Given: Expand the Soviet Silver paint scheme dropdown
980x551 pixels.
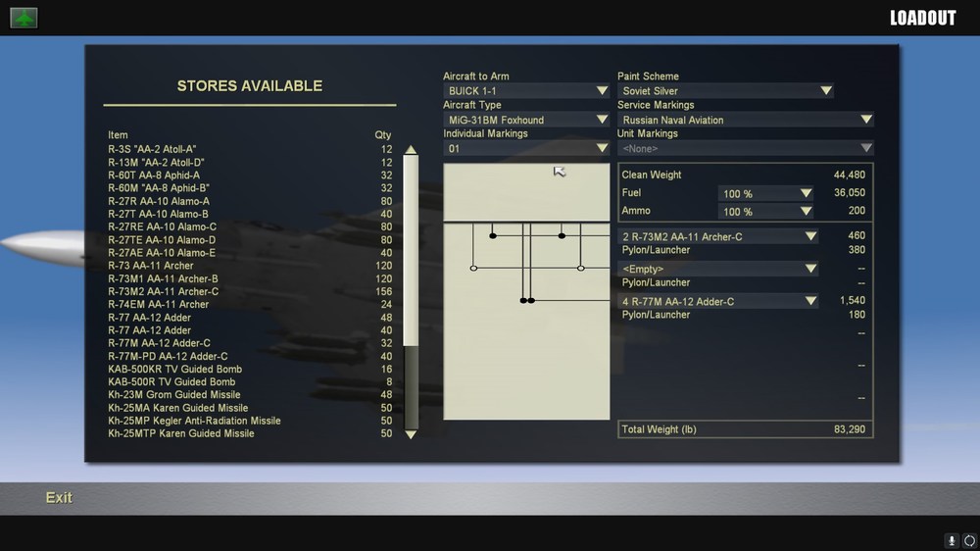Looking at the screenshot, I should [725, 90].
